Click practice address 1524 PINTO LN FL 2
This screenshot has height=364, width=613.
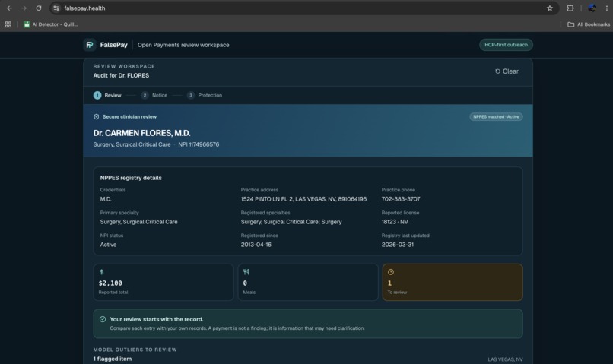[x=303, y=199]
